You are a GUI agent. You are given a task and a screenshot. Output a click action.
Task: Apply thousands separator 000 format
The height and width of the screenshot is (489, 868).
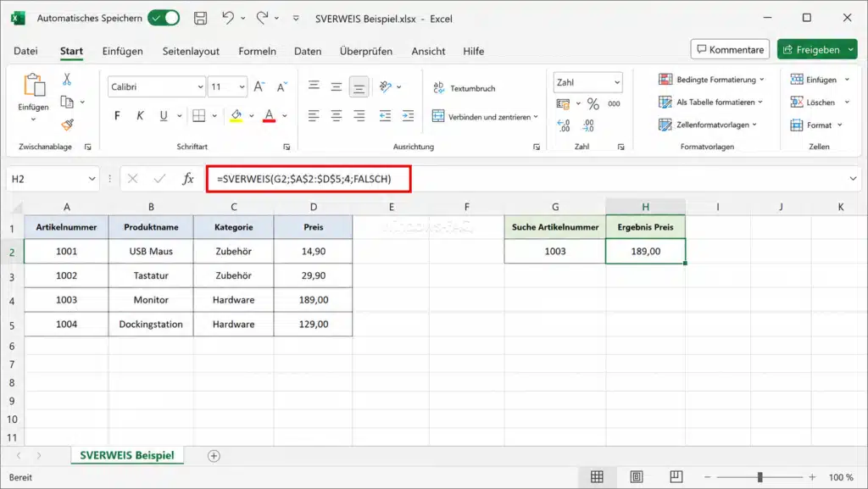614,103
